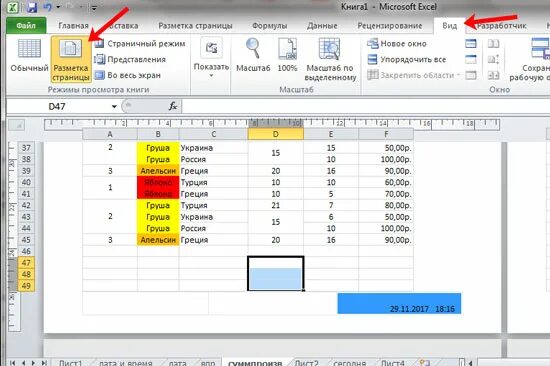Switch to дата и время sheet tab
The height and width of the screenshot is (366, 550).
(x=126, y=363)
